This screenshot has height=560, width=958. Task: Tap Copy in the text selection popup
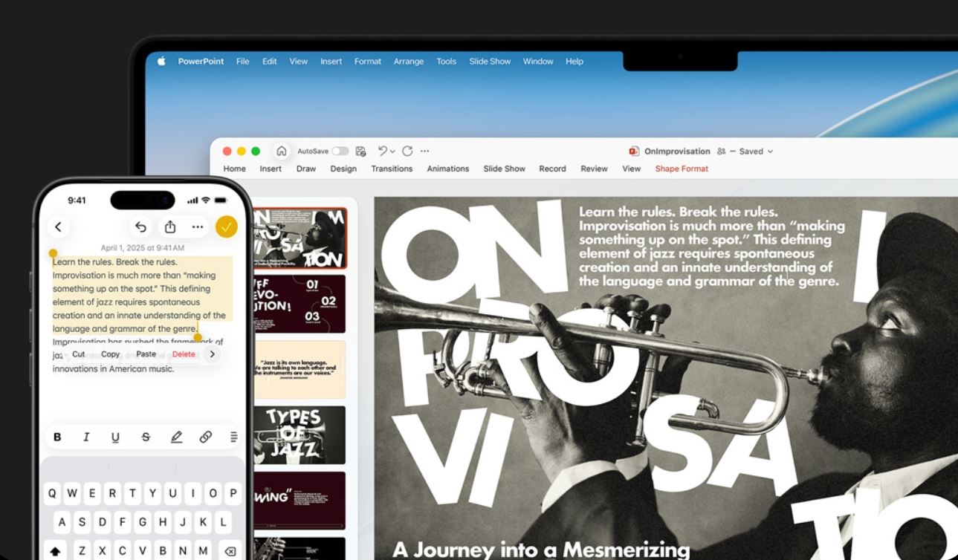[110, 354]
